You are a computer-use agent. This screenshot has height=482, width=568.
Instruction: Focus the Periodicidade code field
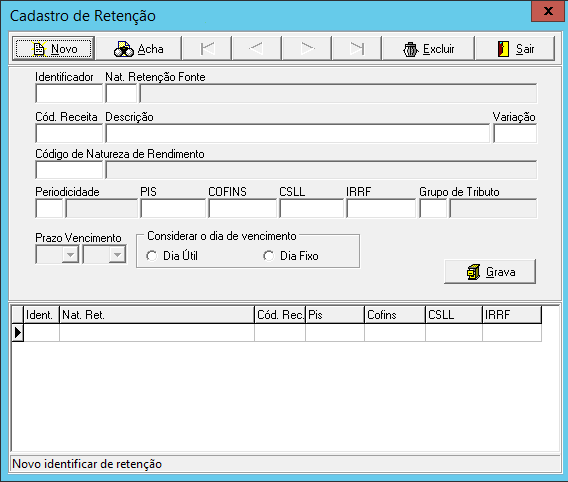click(49, 208)
